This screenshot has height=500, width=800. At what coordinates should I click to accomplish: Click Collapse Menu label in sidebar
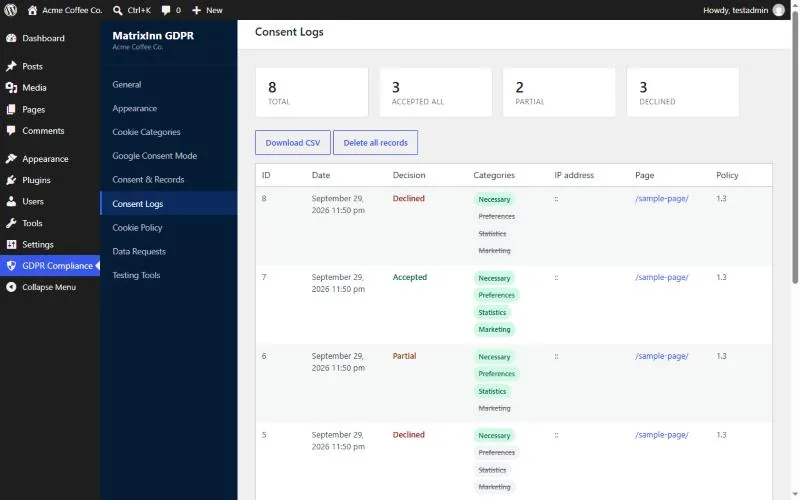point(49,287)
